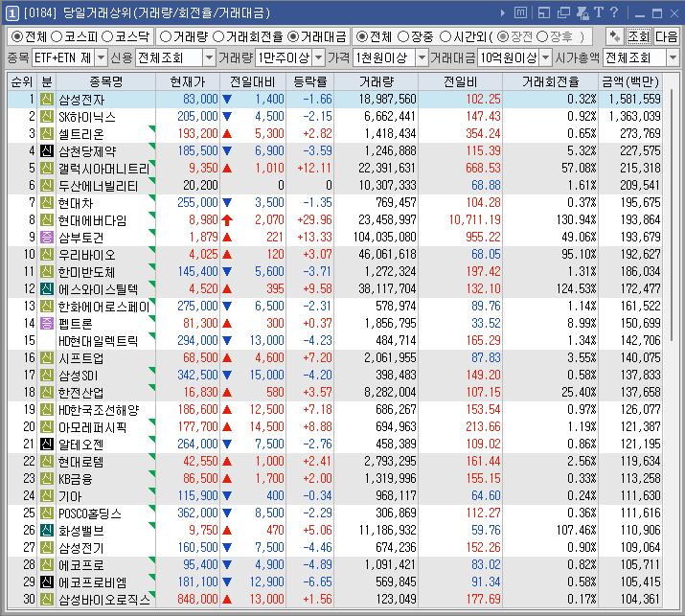Click the 신 badge on KB금융 row
Image resolution: width=685 pixels, height=616 pixels.
[47, 478]
